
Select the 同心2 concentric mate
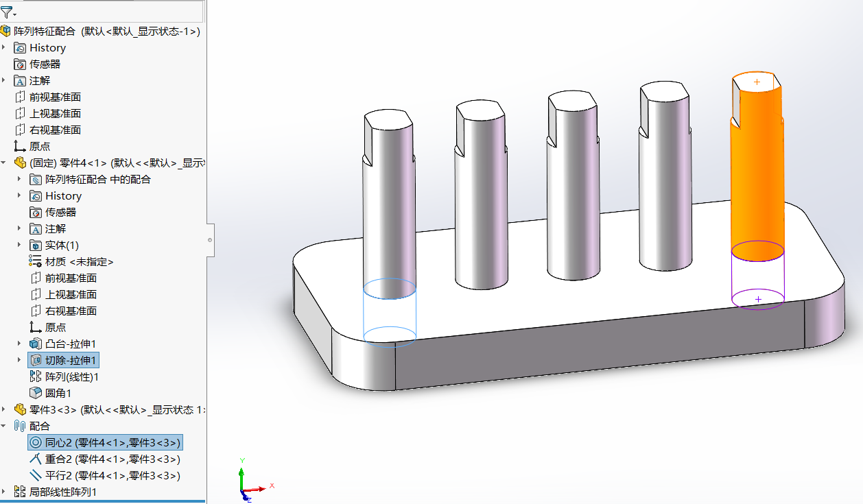click(103, 442)
